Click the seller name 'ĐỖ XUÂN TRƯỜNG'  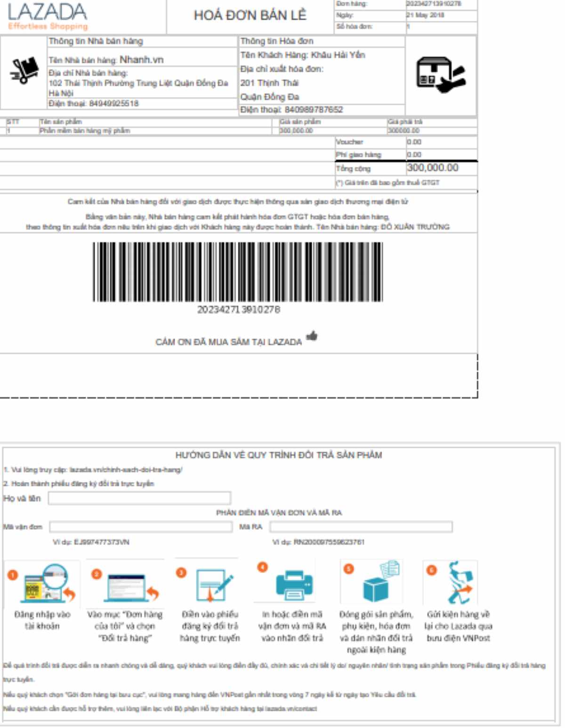click(x=415, y=227)
